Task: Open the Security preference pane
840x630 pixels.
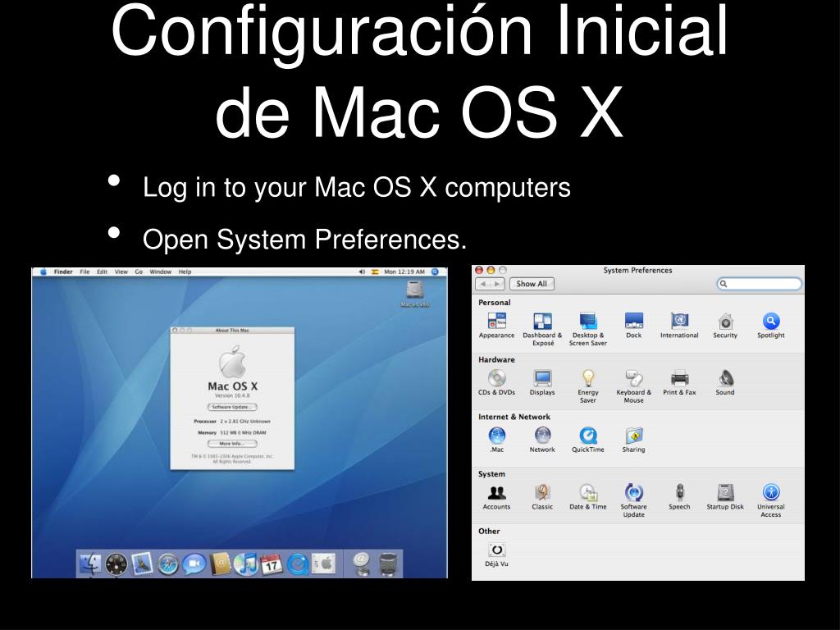Action: 725,325
